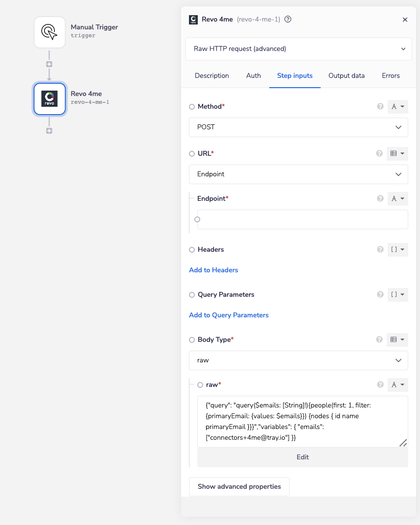Open the type selector dropdown for URL

point(397,154)
